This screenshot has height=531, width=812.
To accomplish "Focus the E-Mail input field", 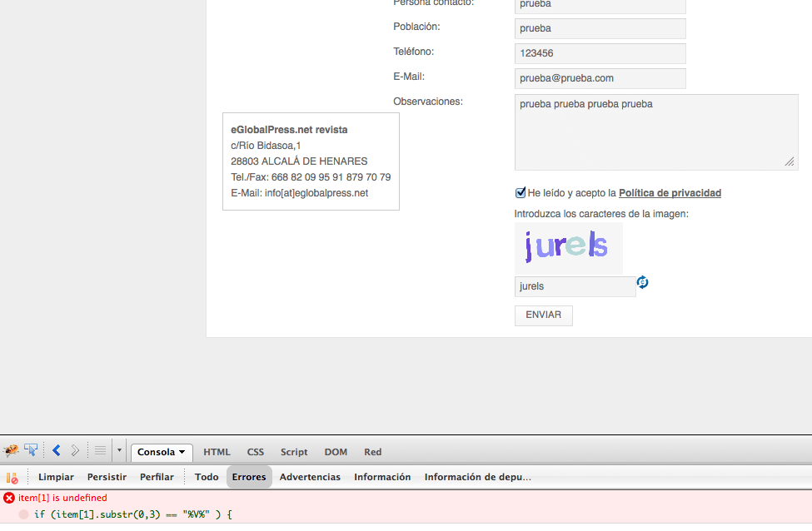I will coord(600,78).
